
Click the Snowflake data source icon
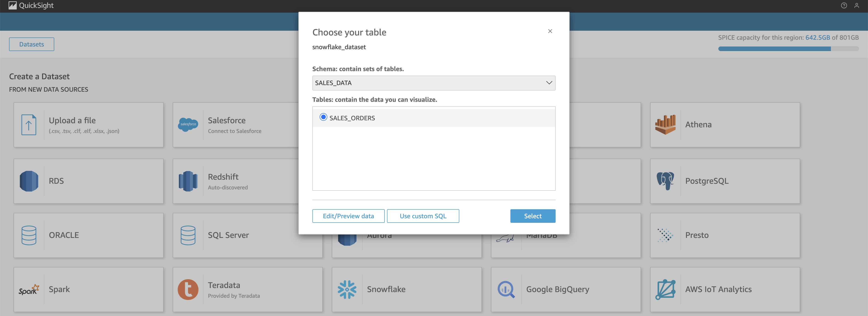[x=347, y=289]
